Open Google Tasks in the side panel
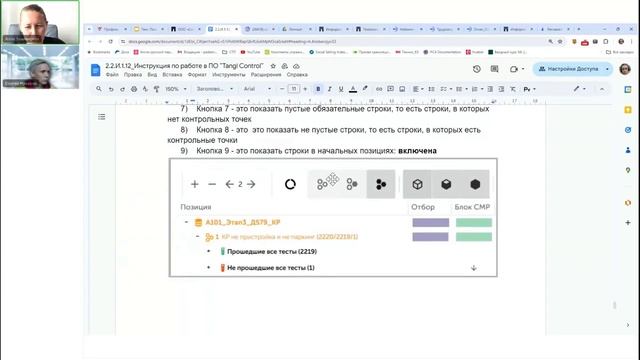 (x=628, y=130)
